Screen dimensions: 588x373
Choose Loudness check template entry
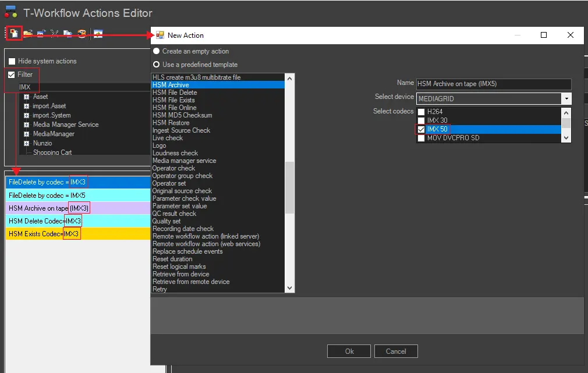coord(175,153)
